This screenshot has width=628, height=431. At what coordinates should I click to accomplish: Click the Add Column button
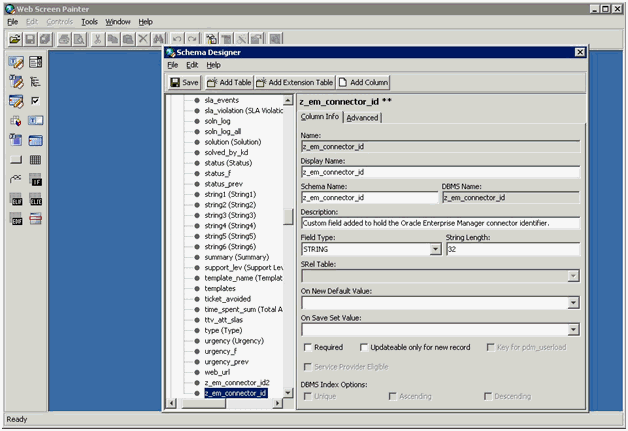[x=363, y=82]
